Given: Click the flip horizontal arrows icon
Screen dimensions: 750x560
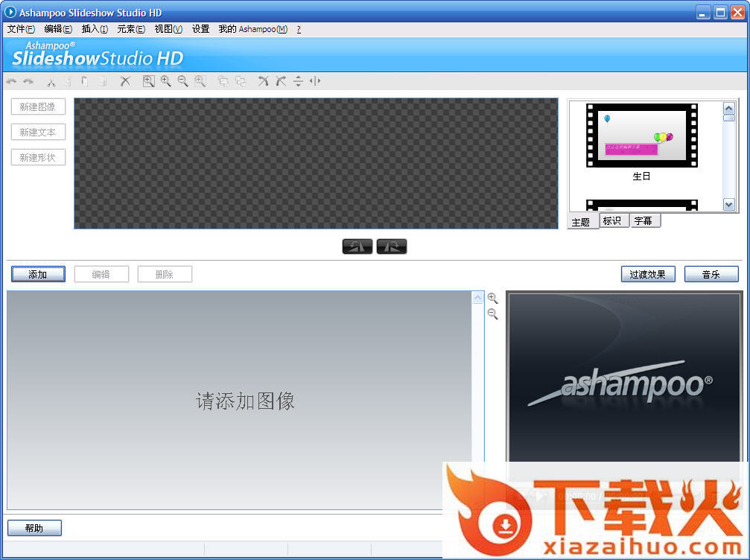Looking at the screenshot, I should pos(315,81).
